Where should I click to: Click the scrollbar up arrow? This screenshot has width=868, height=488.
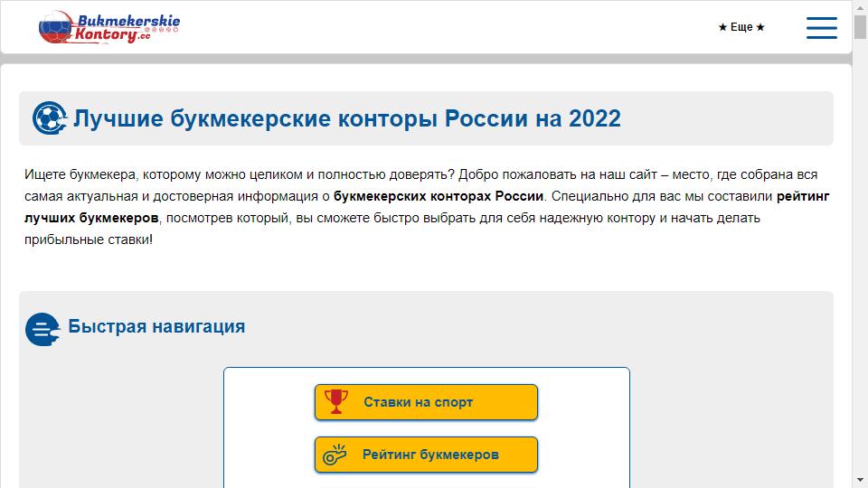[x=860, y=8]
